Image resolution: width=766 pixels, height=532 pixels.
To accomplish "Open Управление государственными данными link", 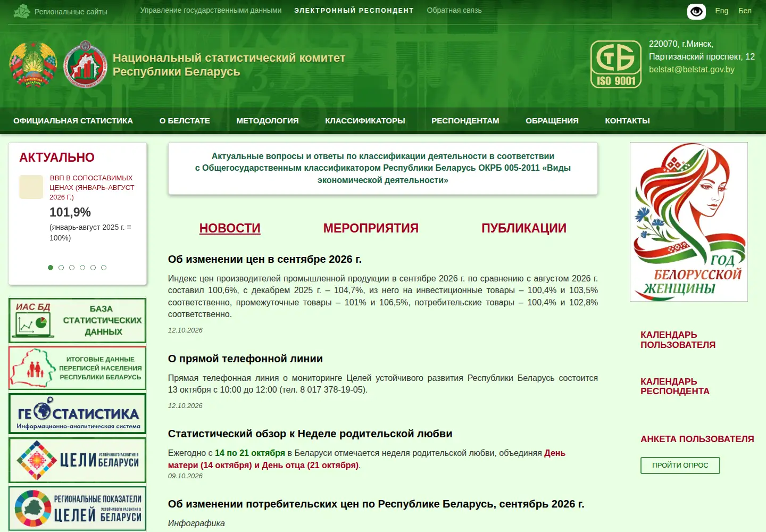I will tap(211, 10).
